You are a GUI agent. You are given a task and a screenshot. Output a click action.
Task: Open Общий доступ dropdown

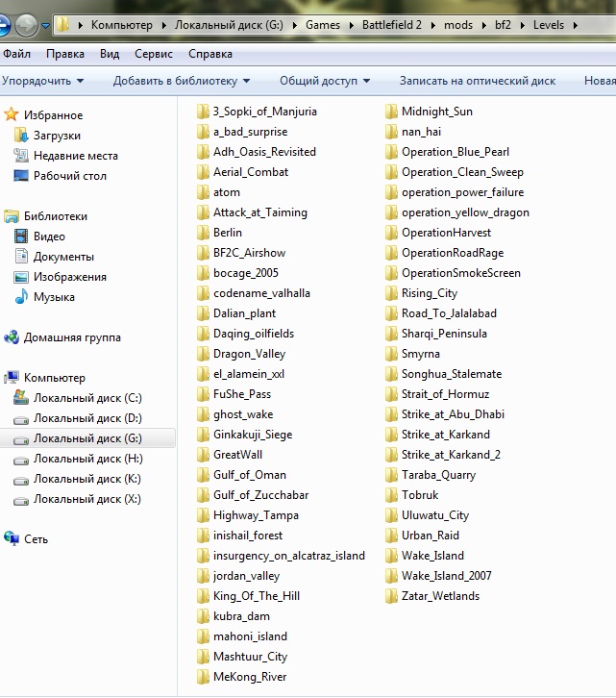pyautogui.click(x=325, y=81)
